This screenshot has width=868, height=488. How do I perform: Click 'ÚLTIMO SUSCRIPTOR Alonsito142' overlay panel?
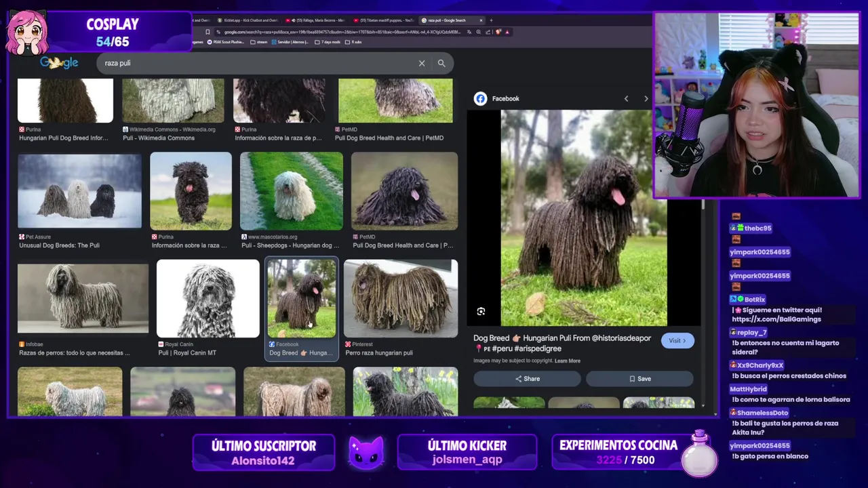click(264, 453)
